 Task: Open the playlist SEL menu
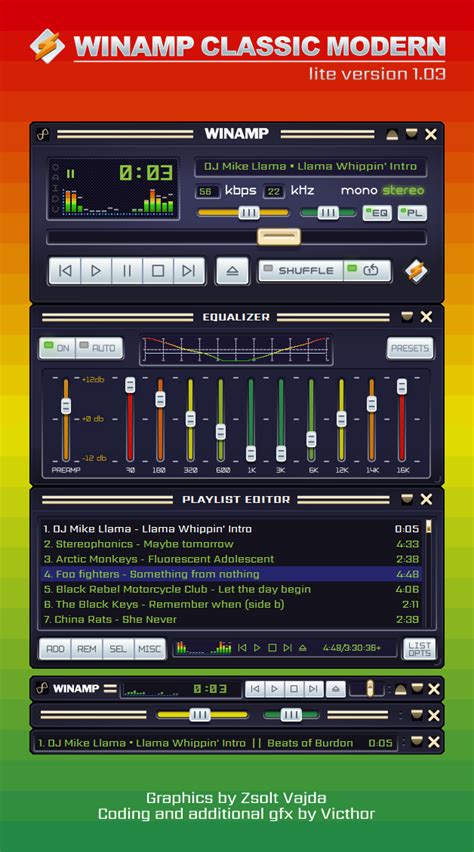(x=118, y=649)
